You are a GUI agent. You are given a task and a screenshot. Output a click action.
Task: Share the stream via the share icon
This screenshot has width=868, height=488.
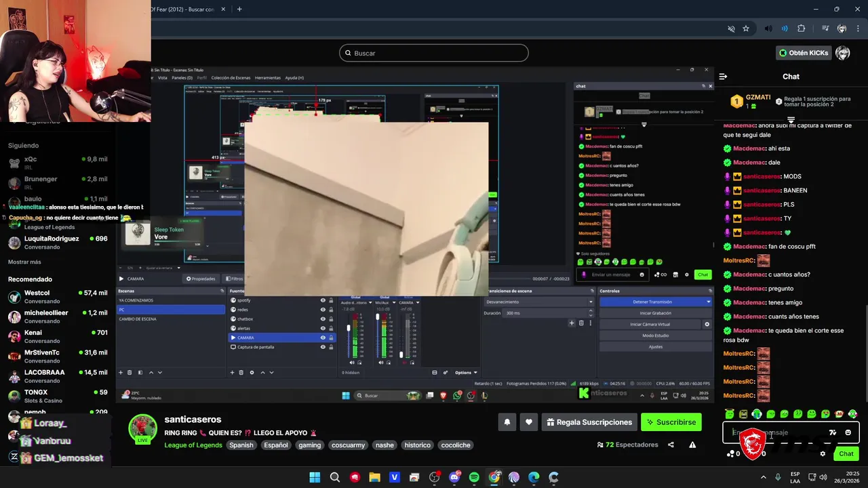(x=671, y=445)
